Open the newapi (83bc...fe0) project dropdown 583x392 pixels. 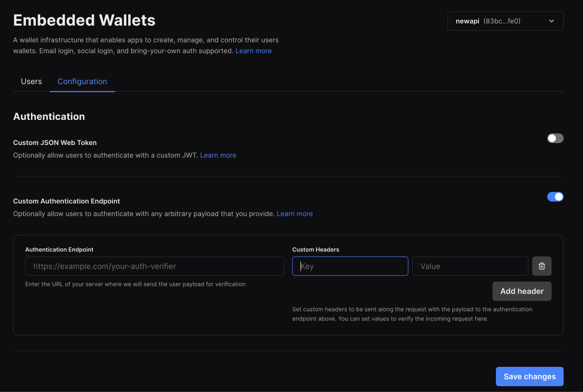coord(505,21)
